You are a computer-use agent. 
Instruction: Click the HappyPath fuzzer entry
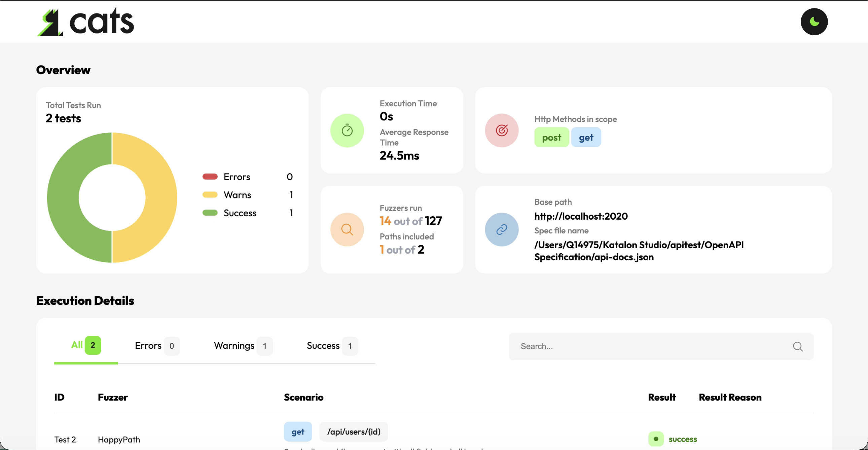click(x=119, y=439)
